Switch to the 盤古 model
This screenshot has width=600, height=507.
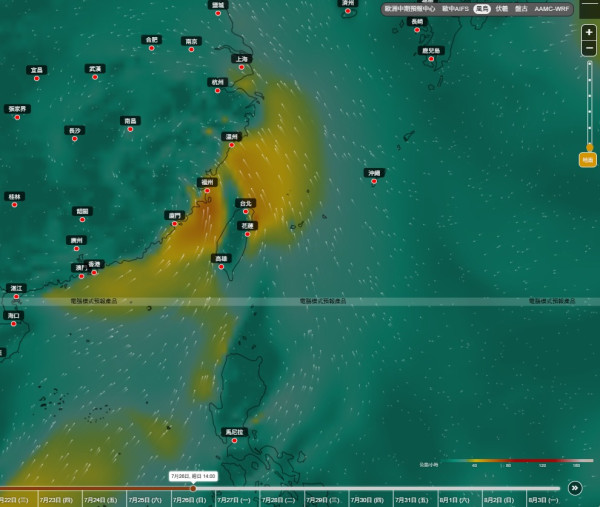(521, 9)
